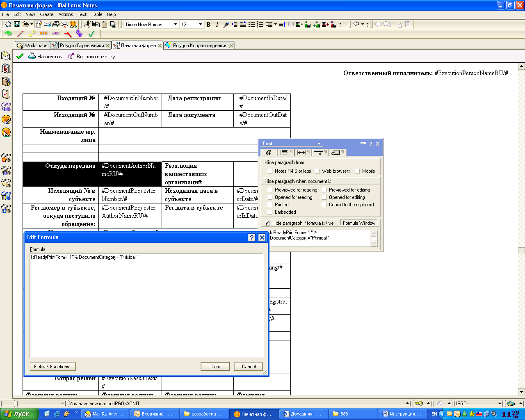
Task: Click the purple double-arrow icon in second toolbar
Action: tap(79, 34)
